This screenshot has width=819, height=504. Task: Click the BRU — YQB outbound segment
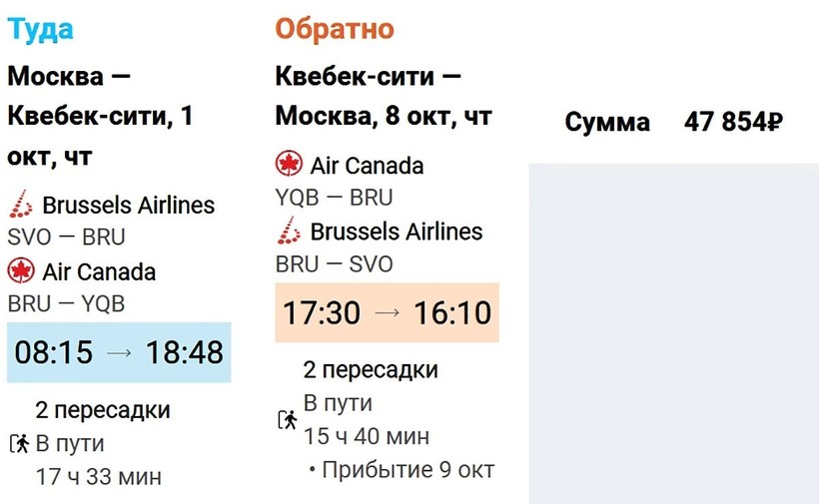pyautogui.click(x=66, y=303)
